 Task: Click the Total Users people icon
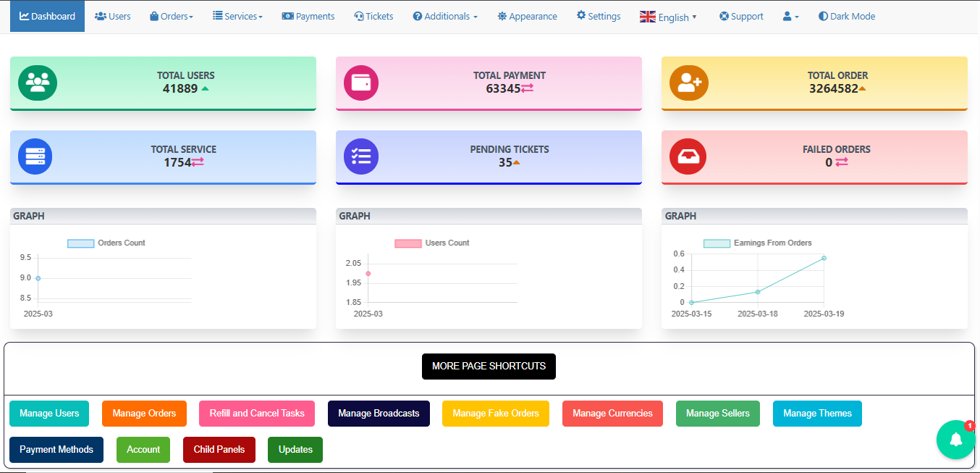point(37,83)
